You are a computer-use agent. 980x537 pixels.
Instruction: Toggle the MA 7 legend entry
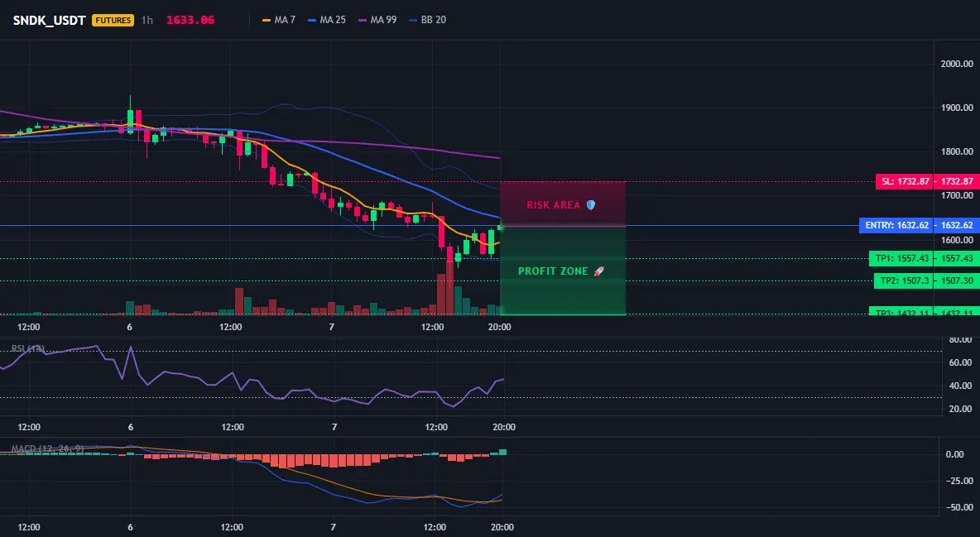point(279,20)
